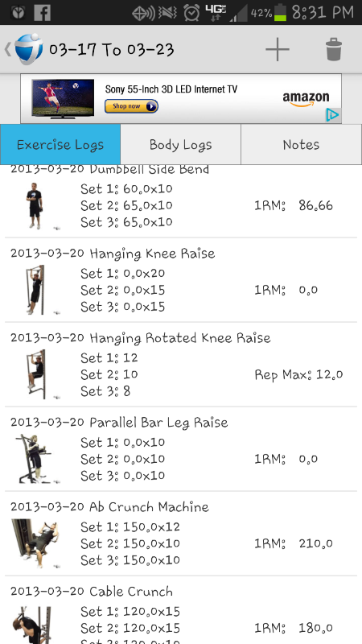
Task: Tap the AdChoices icon on the ad banner
Action: click(333, 115)
